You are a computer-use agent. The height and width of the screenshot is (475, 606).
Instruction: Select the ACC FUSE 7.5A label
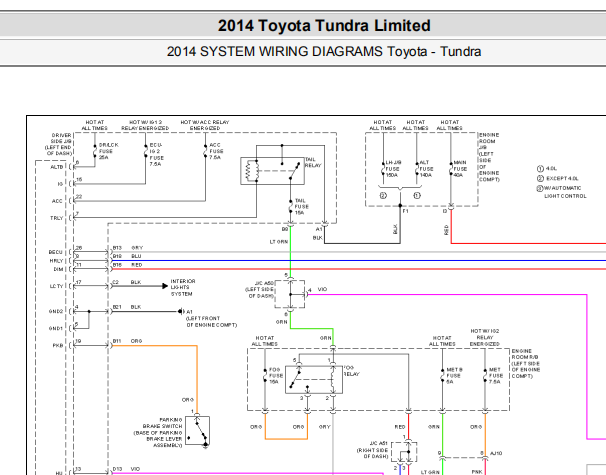216,151
